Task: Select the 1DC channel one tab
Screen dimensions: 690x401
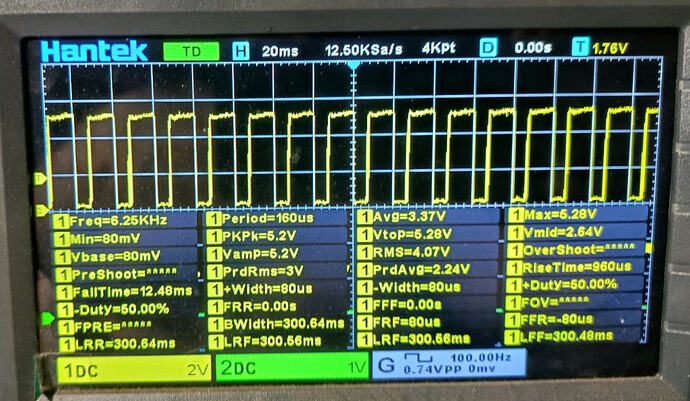Action: click(134, 370)
